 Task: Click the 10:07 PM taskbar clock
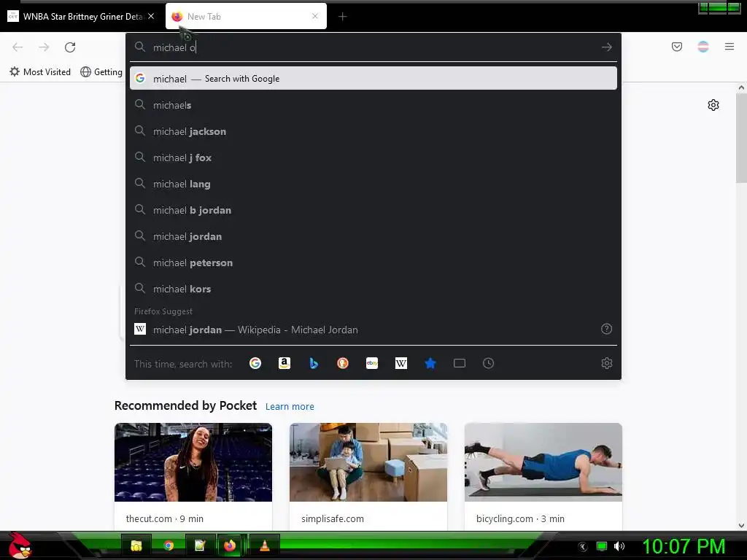tap(684, 546)
